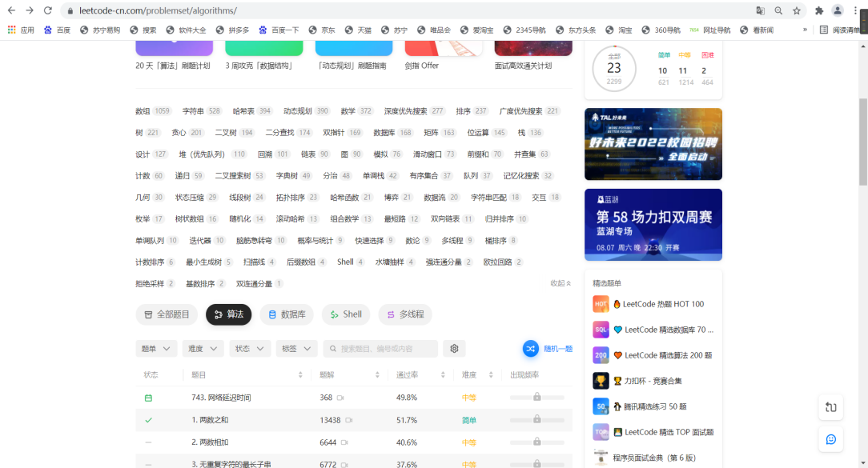The height and width of the screenshot is (468, 868).
Task: Click the calendar daily-problem icon in 743 row
Action: click(x=148, y=398)
